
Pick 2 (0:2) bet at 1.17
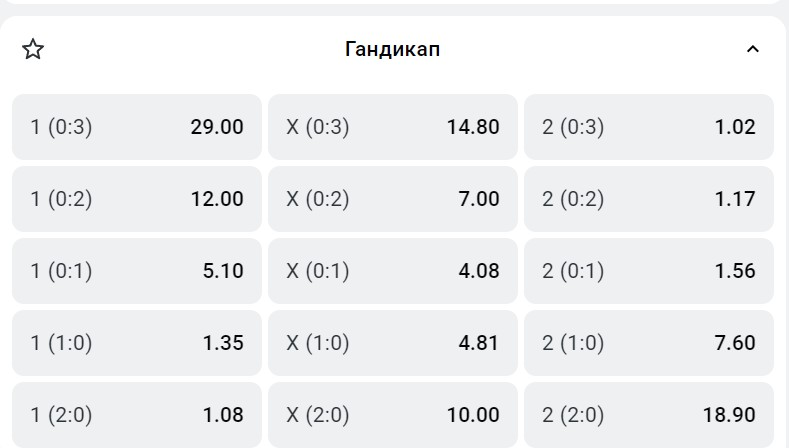649,199
